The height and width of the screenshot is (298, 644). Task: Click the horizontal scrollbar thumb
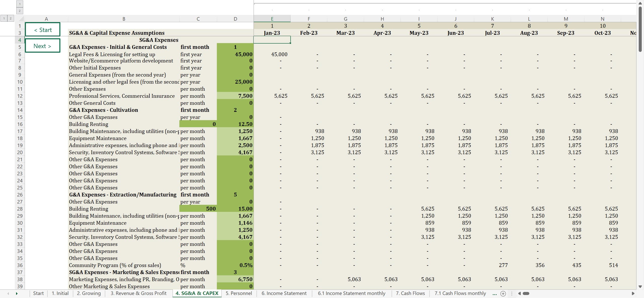click(x=526, y=293)
